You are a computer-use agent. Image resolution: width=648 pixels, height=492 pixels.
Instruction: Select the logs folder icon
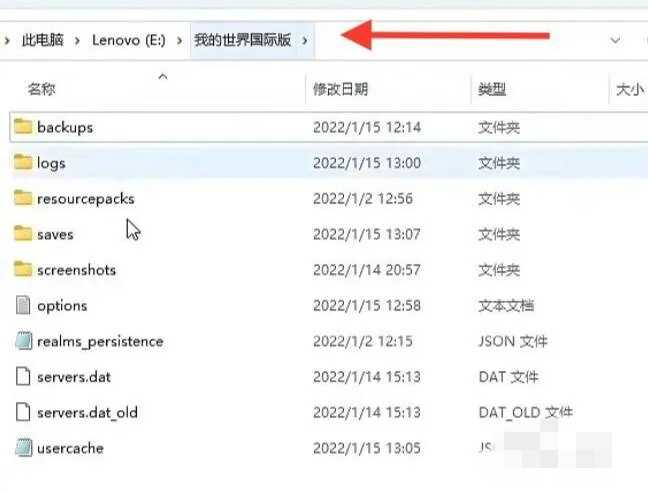click(23, 162)
